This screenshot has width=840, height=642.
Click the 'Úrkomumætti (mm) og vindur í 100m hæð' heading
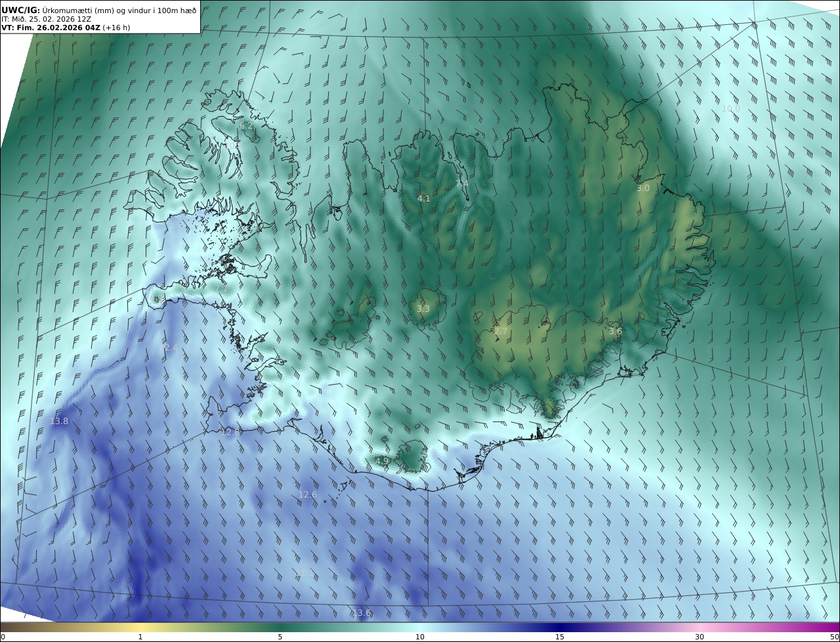(119, 10)
